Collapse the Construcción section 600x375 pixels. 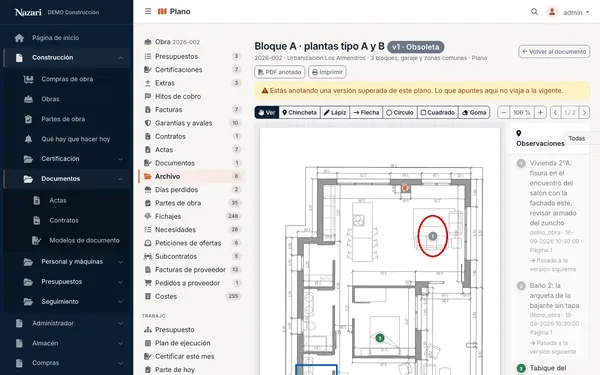(x=67, y=57)
